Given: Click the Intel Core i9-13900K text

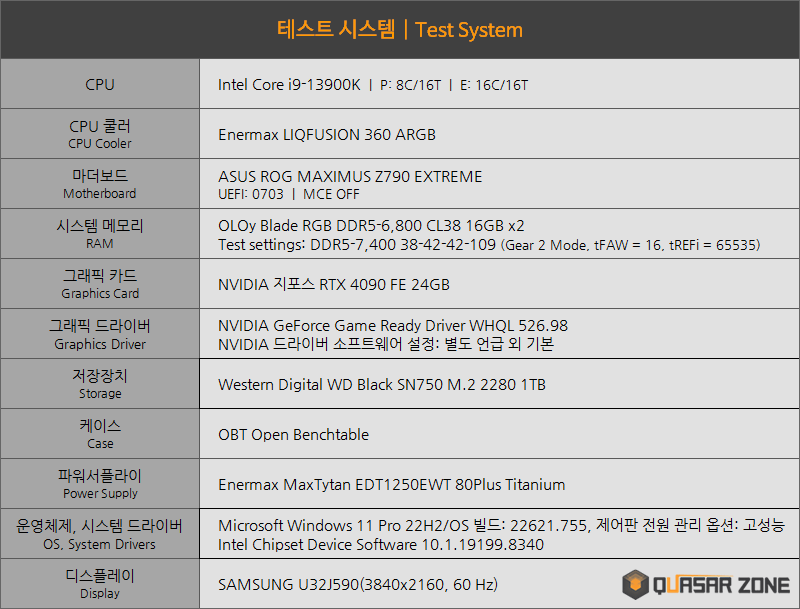Looking at the screenshot, I should click(289, 85).
